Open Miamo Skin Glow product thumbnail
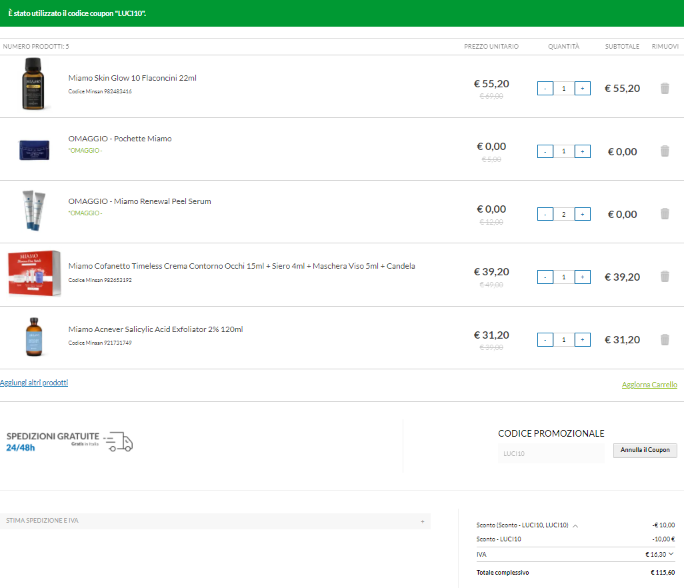 point(34,84)
